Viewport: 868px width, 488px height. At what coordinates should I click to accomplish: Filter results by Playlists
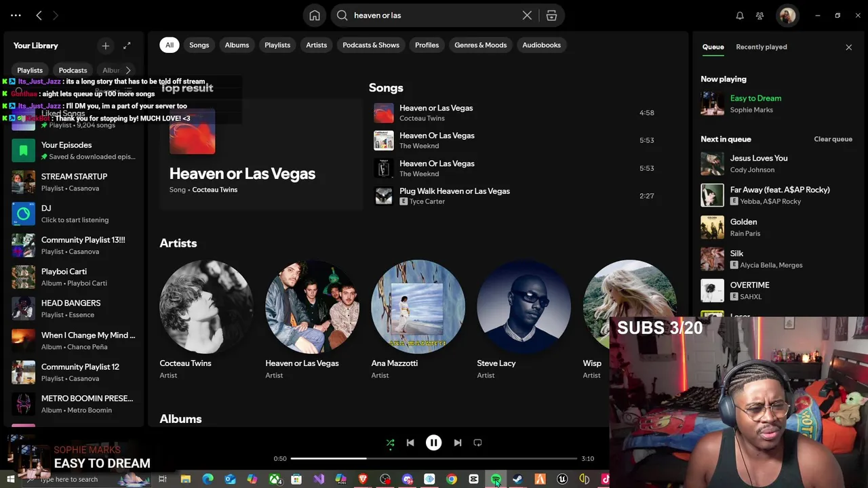(277, 45)
